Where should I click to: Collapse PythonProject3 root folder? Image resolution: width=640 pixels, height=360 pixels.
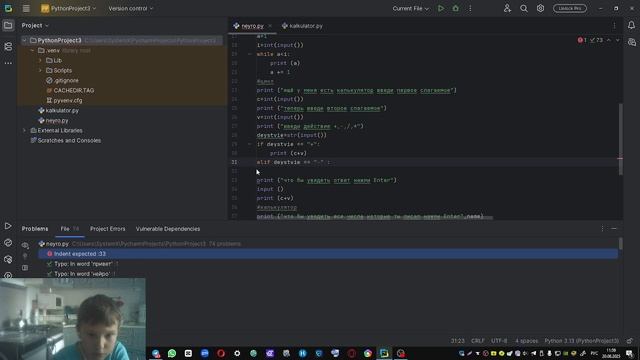coord(24,40)
